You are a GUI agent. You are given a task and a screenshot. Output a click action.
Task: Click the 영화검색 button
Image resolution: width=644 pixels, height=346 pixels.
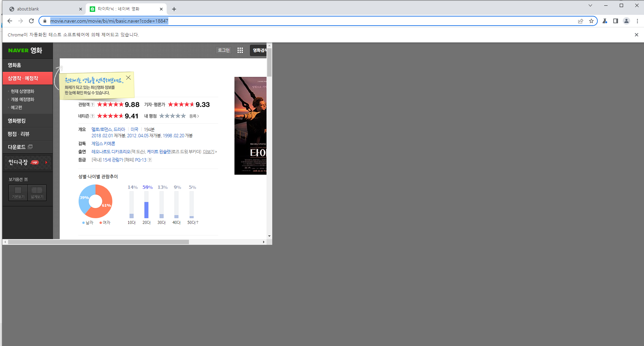click(x=258, y=50)
